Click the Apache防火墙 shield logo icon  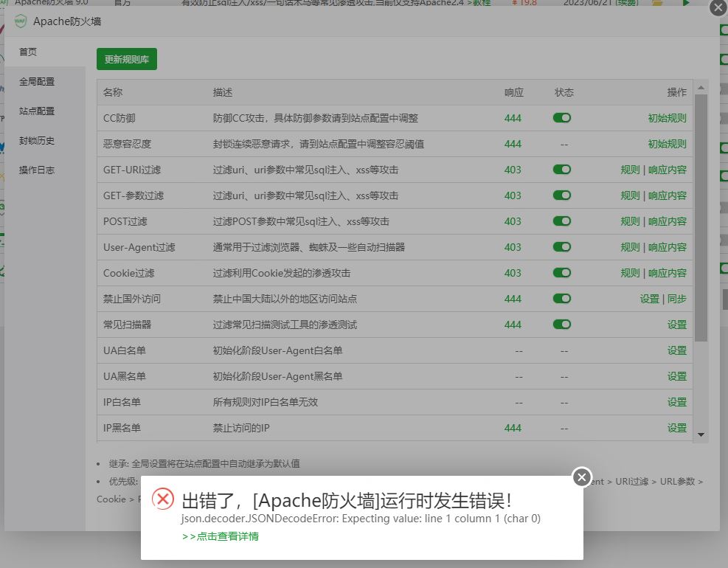[x=21, y=21]
